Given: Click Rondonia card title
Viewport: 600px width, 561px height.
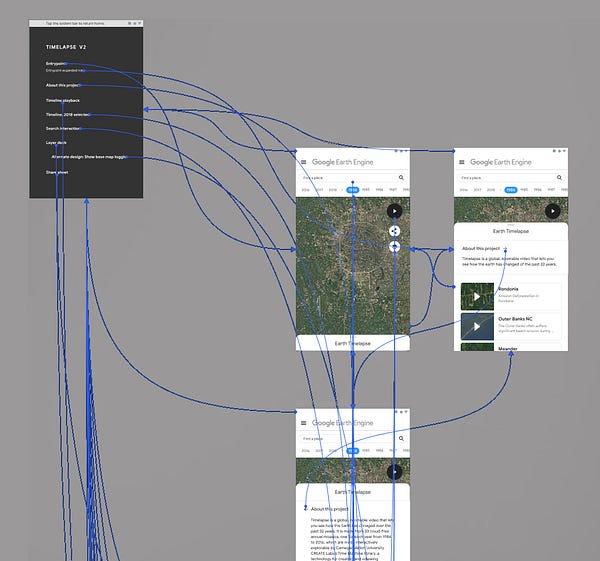Looking at the screenshot, I should tap(508, 289).
